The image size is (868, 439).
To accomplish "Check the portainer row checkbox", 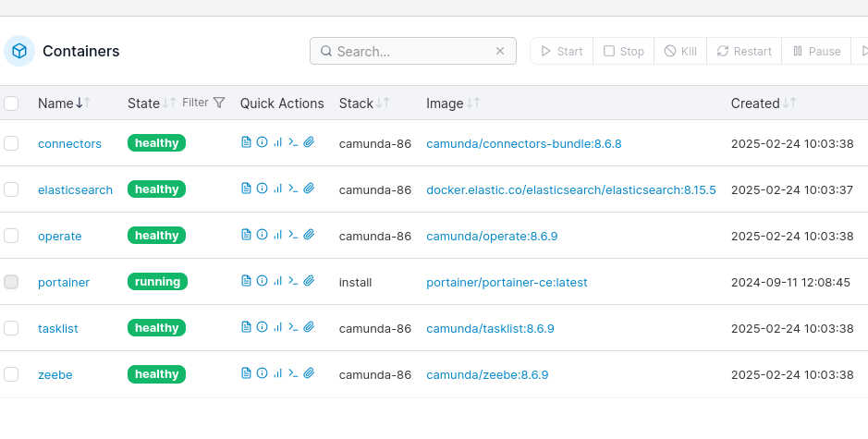I will [x=11, y=282].
